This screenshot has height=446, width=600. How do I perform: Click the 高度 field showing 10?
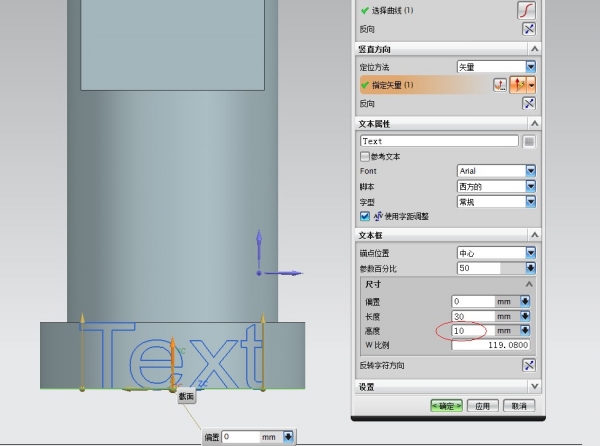click(473, 330)
